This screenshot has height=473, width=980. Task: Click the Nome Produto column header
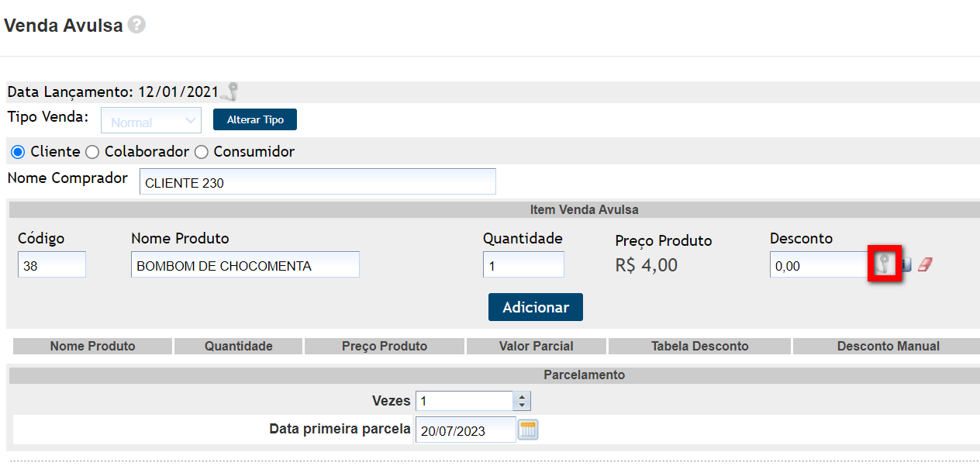[x=92, y=347]
